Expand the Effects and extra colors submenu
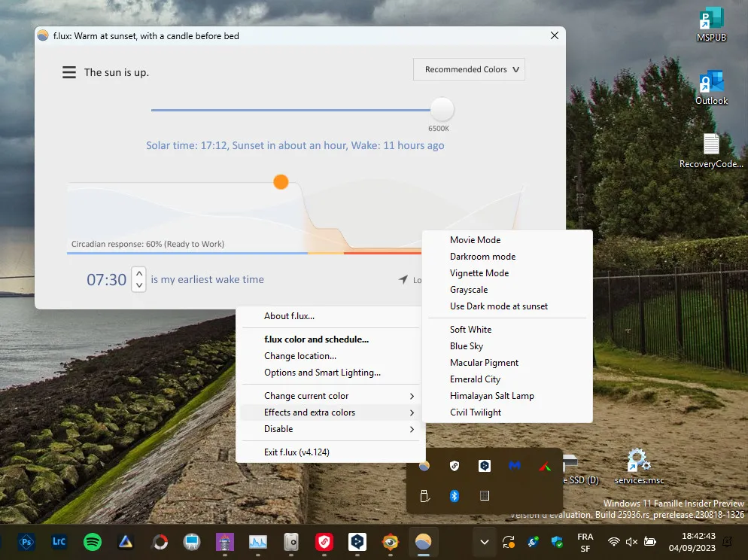The height and width of the screenshot is (560, 748). (330, 412)
